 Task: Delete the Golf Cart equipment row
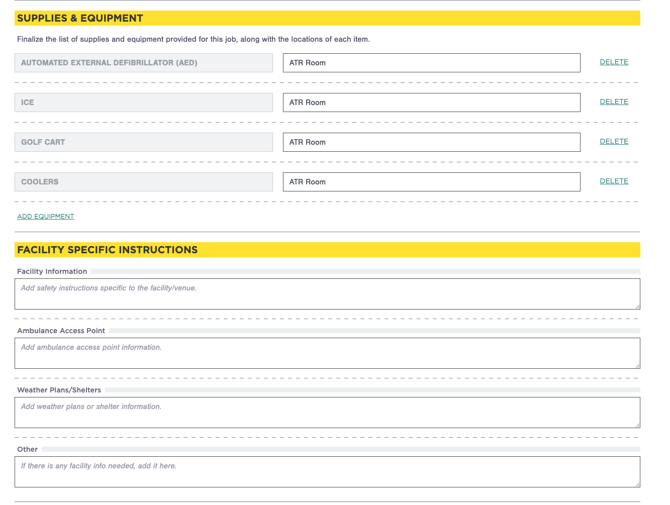pyautogui.click(x=613, y=142)
